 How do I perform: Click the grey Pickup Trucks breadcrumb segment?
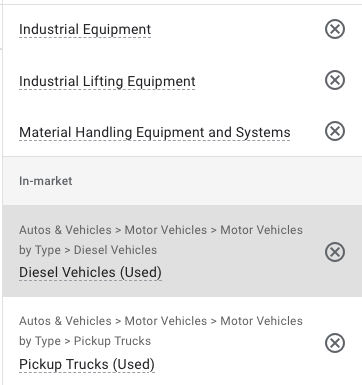112,341
